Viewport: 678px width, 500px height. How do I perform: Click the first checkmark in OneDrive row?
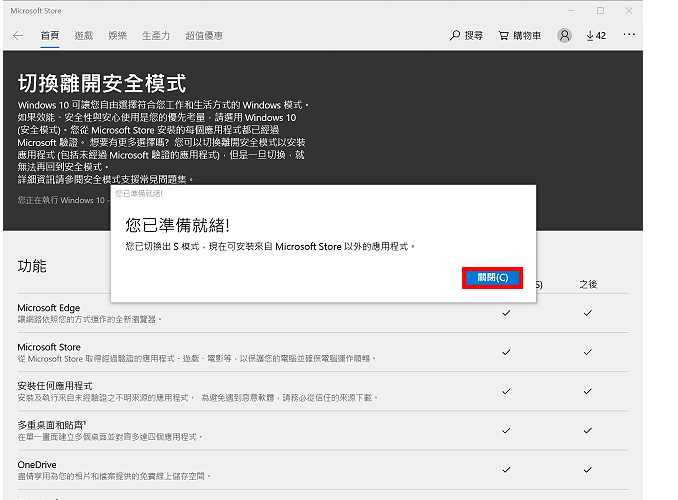506,470
